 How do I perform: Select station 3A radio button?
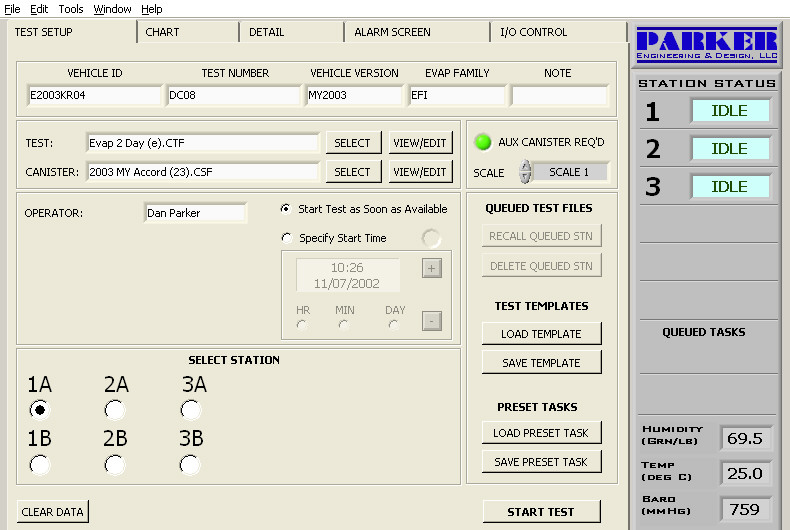click(x=191, y=409)
